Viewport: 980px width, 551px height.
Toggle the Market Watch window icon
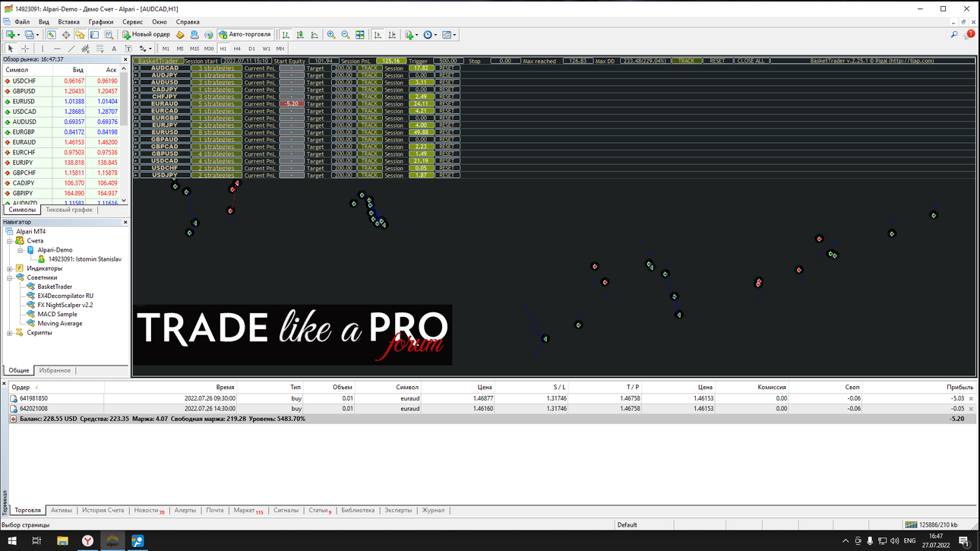coord(52,34)
